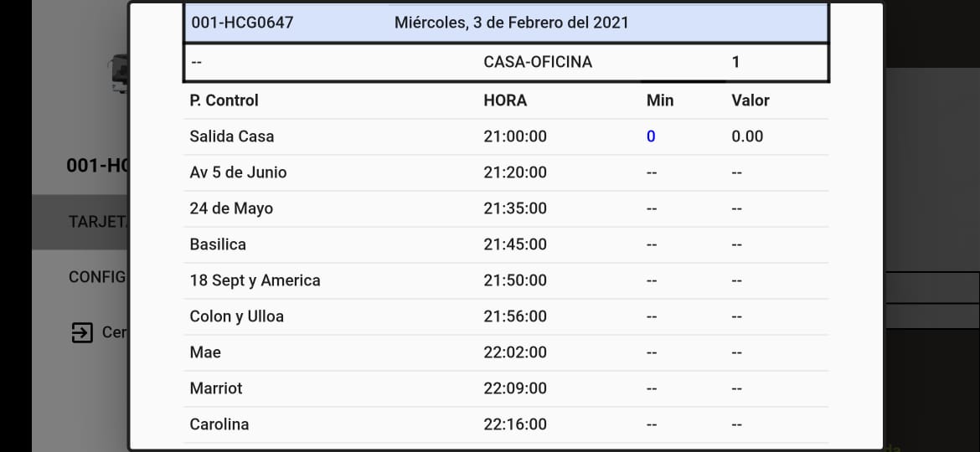Screen dimensions: 980x452
Task: Tap the Carolina 22:16:00 time entry
Action: point(514,424)
